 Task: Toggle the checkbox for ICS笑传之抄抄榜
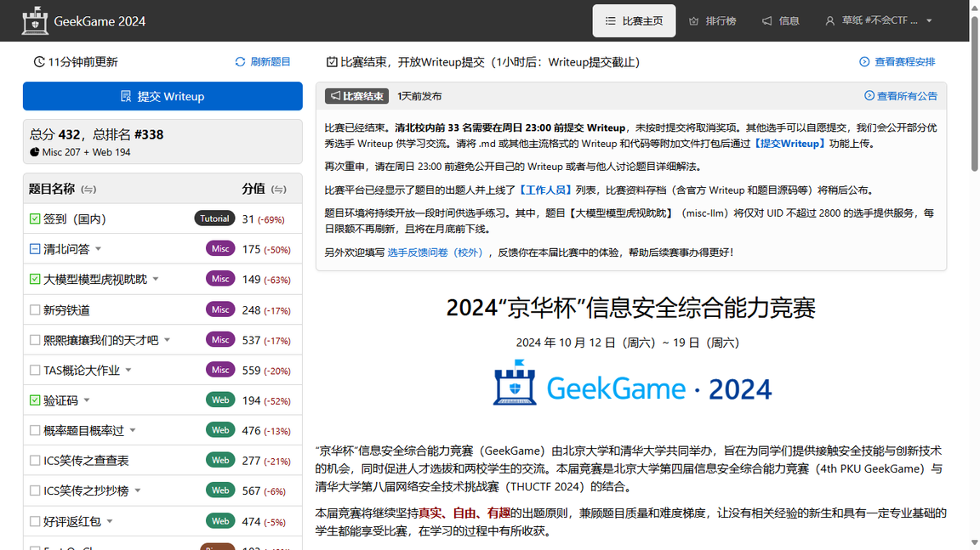pos(35,490)
